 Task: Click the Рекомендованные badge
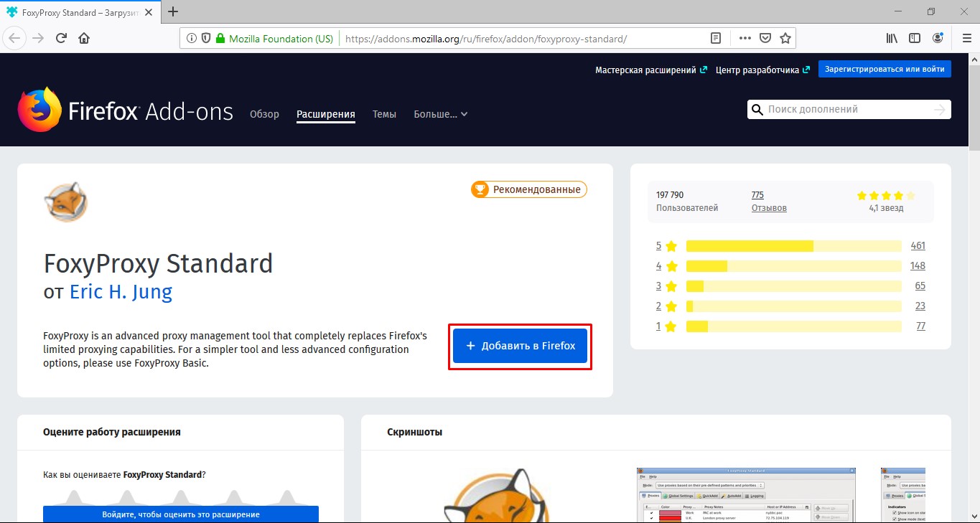[x=529, y=189]
